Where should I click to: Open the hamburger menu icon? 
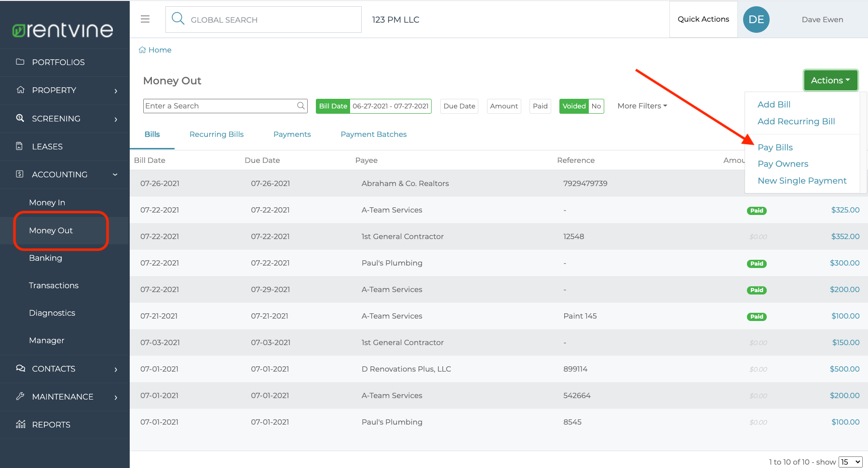pos(145,19)
